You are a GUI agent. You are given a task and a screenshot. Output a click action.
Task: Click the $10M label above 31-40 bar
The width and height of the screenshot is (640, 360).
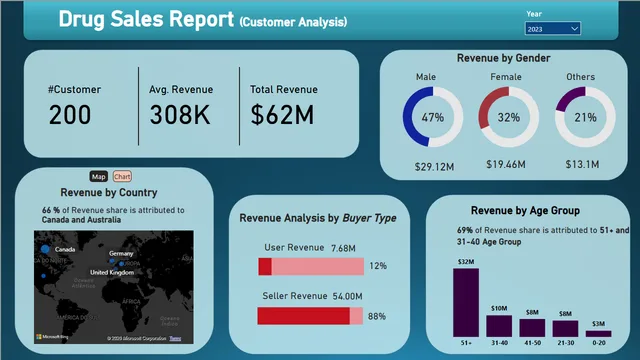499,308
